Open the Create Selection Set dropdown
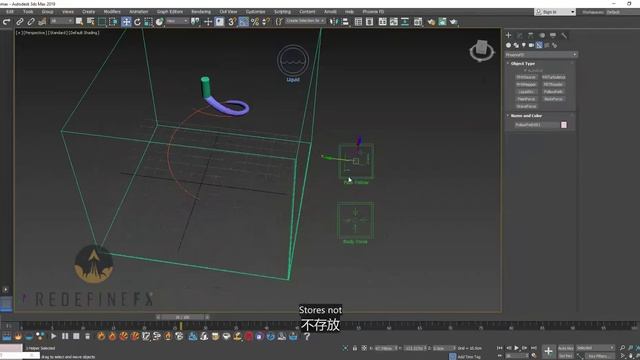 (304, 21)
